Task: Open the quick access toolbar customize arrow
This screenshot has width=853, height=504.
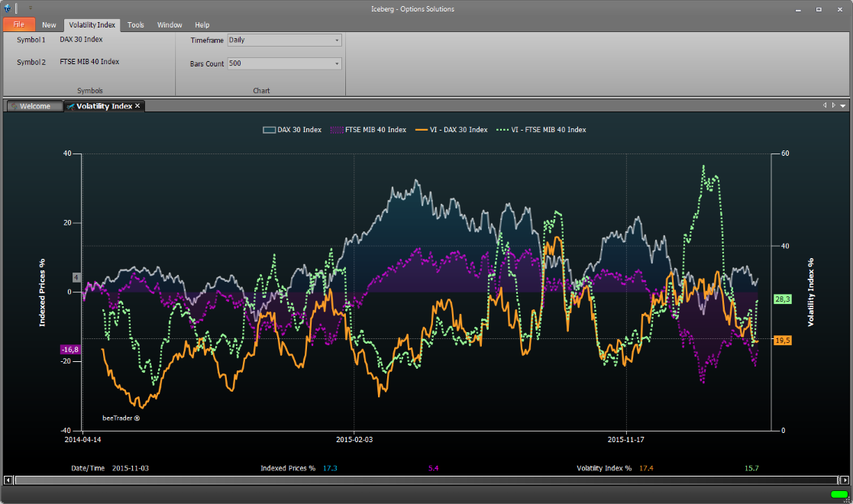Action: (31, 8)
